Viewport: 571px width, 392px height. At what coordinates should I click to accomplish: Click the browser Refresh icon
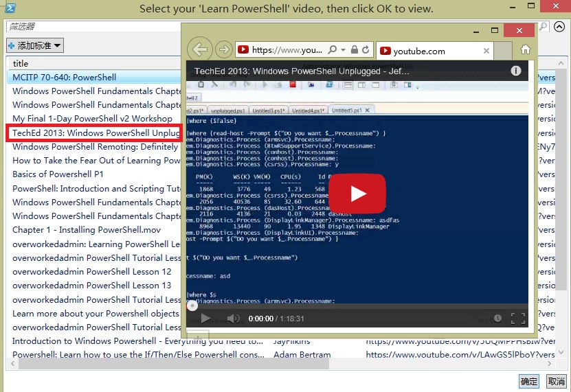[366, 49]
